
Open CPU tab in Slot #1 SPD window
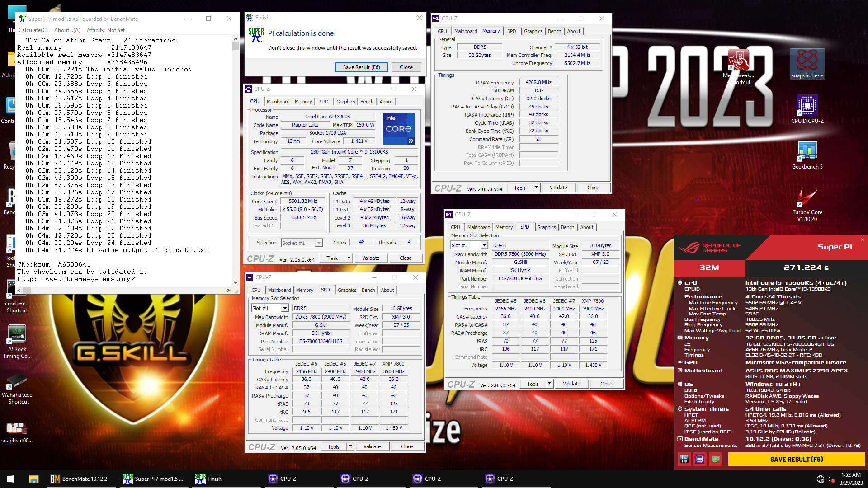click(x=256, y=290)
